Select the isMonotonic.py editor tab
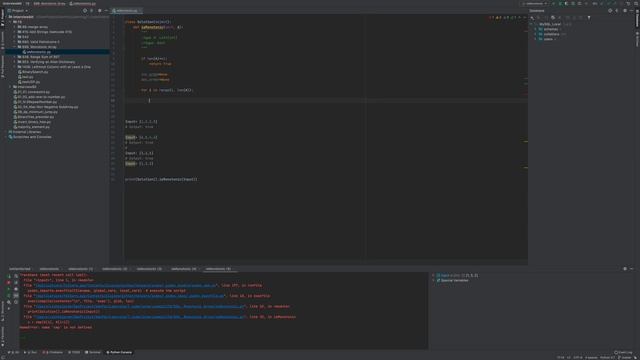Viewport: 640px width, 360px height. tap(126, 11)
